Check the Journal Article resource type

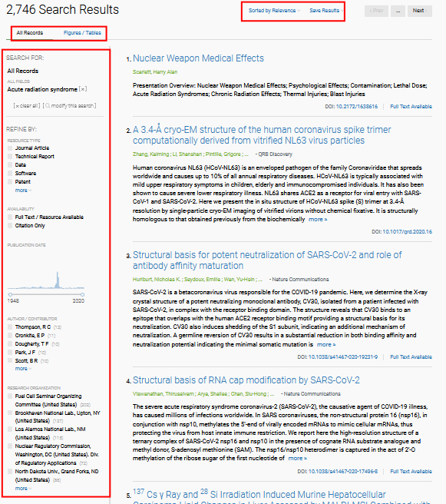10,148
